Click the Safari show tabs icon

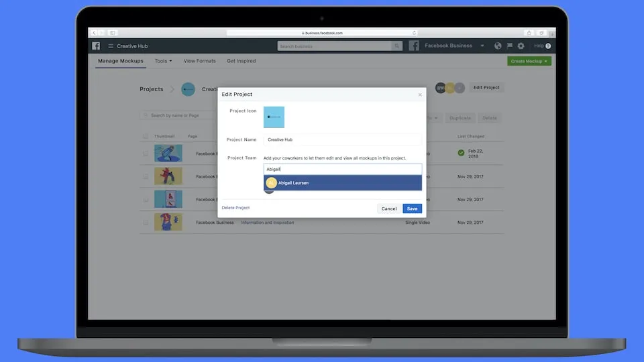[541, 33]
